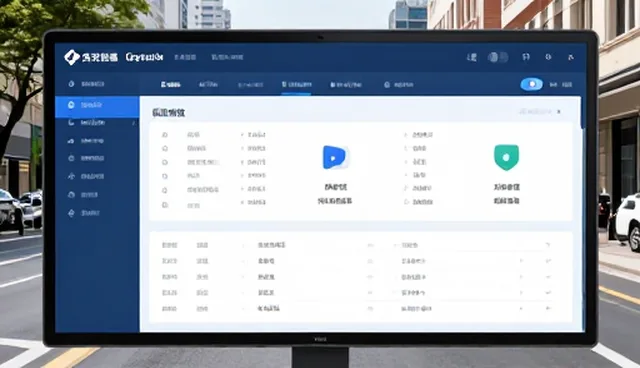640x368 pixels.
Task: Close the panel using its small x
Action: [559, 111]
